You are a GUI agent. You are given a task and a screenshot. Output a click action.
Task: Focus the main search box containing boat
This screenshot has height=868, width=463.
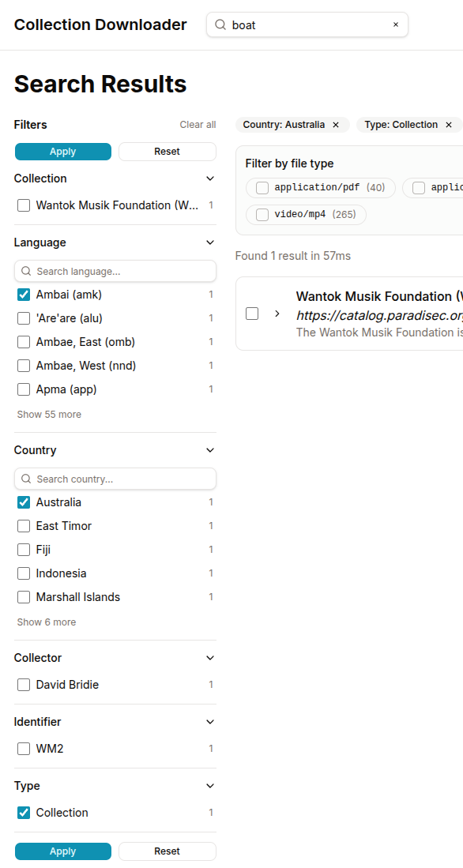pyautogui.click(x=307, y=25)
